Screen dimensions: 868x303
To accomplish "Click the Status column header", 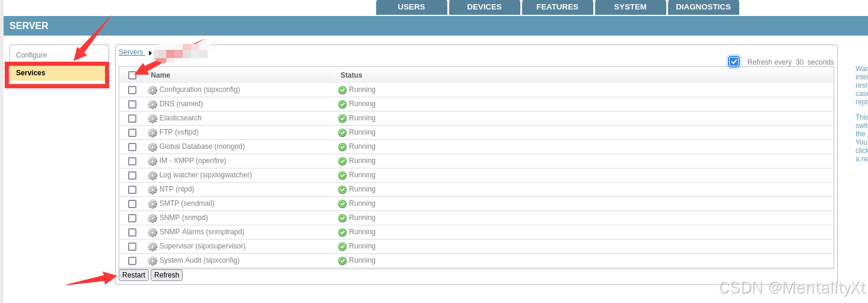I will (x=351, y=75).
